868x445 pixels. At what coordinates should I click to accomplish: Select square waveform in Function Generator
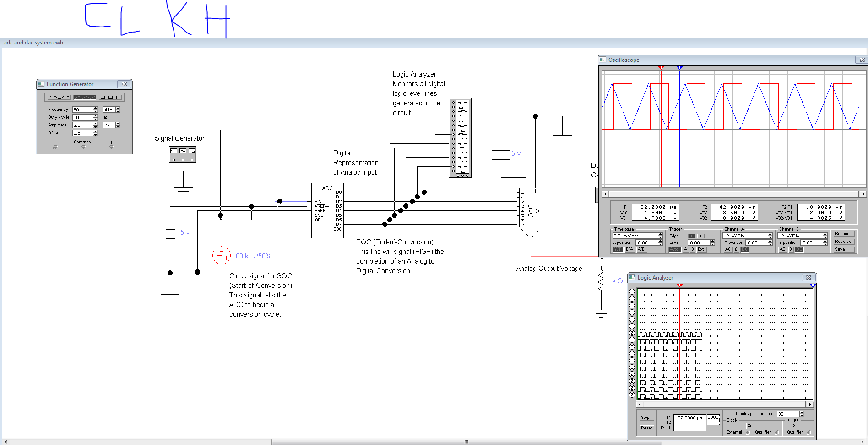[x=111, y=97]
